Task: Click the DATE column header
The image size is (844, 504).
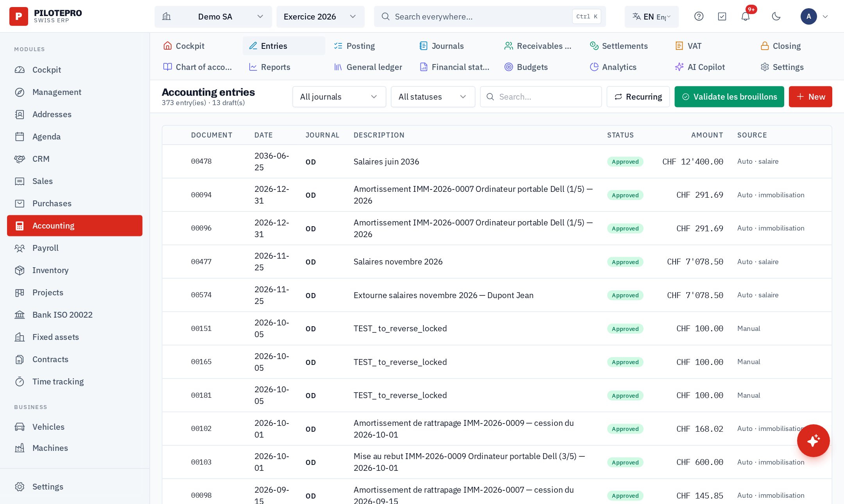Action: [x=263, y=135]
